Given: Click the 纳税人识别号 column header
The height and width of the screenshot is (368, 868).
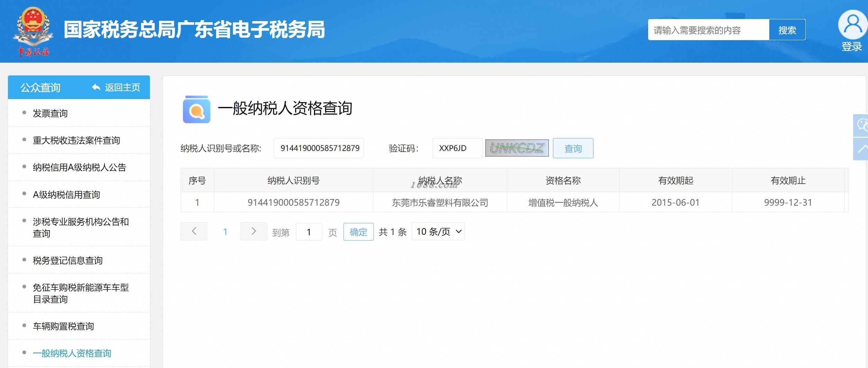Looking at the screenshot, I should (x=294, y=180).
